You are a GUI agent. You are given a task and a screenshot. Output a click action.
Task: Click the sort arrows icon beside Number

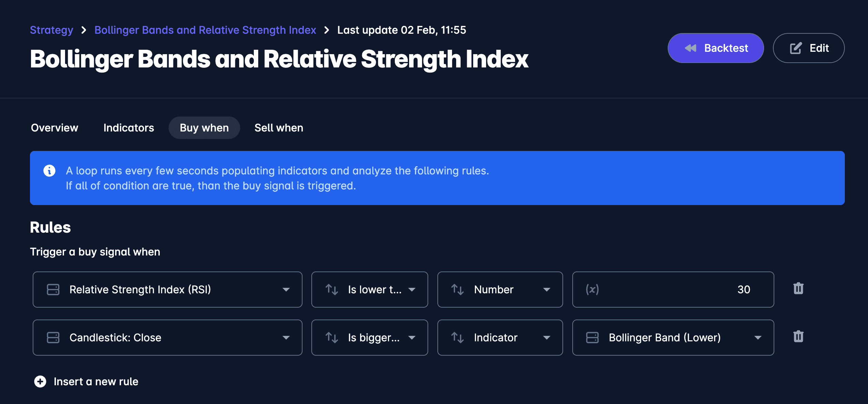(x=458, y=290)
